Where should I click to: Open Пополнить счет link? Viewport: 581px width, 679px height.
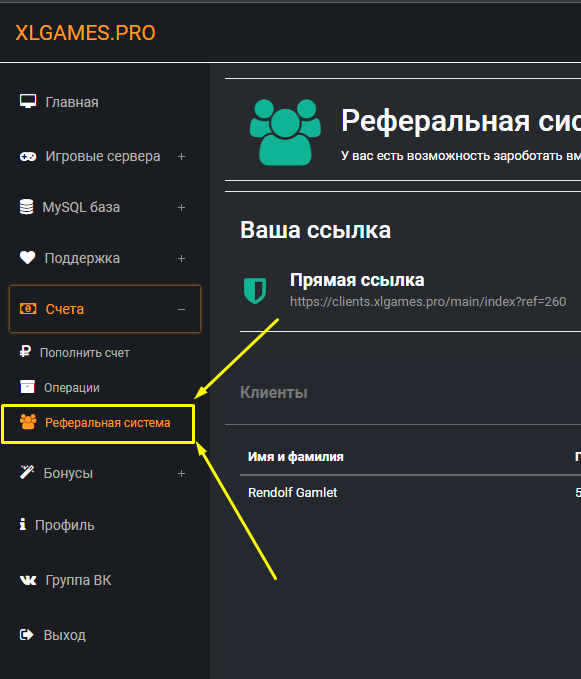coord(85,353)
